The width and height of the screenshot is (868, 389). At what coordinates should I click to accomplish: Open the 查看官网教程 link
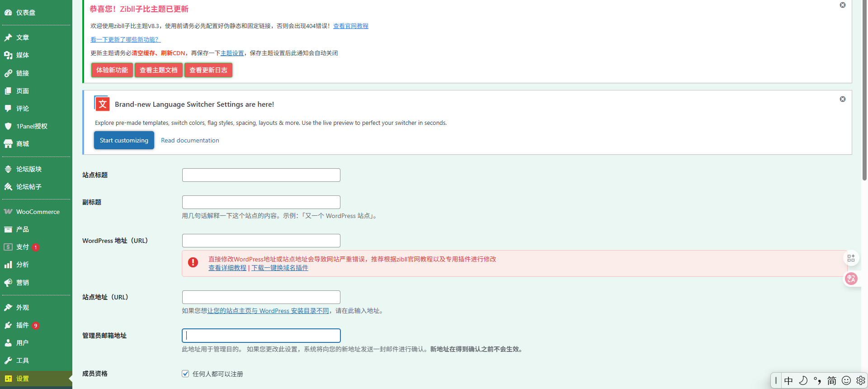click(x=351, y=26)
